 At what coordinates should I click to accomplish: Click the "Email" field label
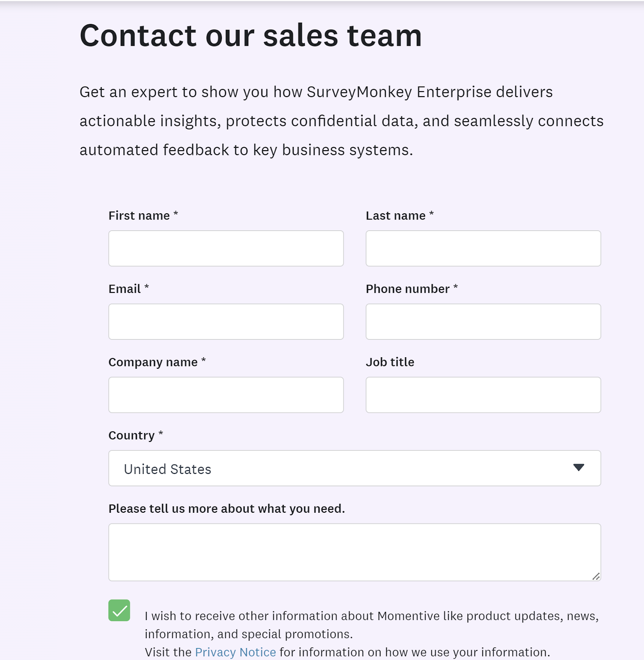125,289
